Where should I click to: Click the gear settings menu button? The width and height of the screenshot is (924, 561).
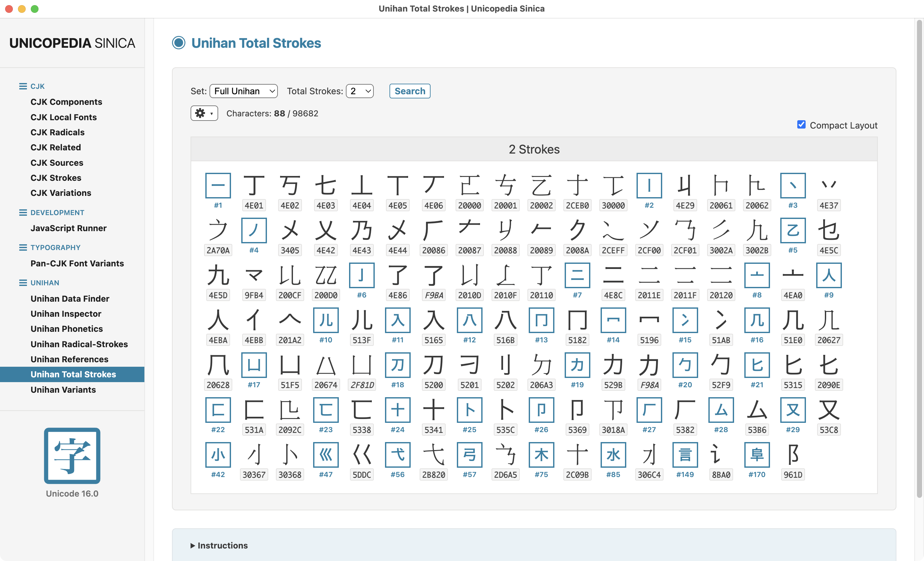pyautogui.click(x=204, y=113)
